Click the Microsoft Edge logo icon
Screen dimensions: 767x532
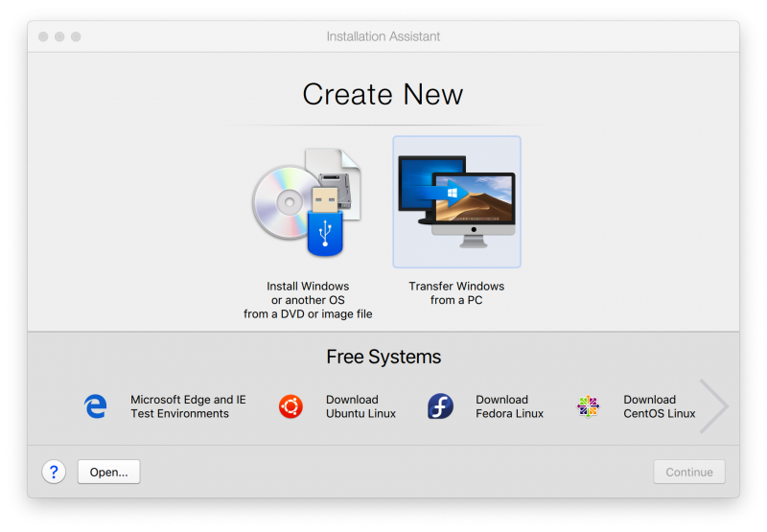click(95, 406)
